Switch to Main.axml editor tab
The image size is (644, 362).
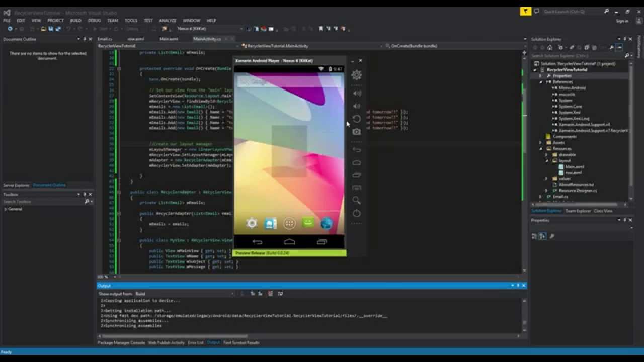(169, 39)
